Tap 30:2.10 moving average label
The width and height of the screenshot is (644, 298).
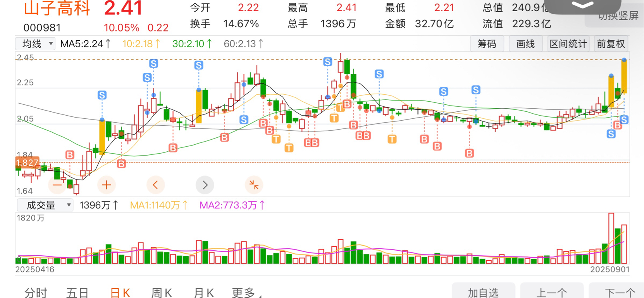click(x=192, y=44)
